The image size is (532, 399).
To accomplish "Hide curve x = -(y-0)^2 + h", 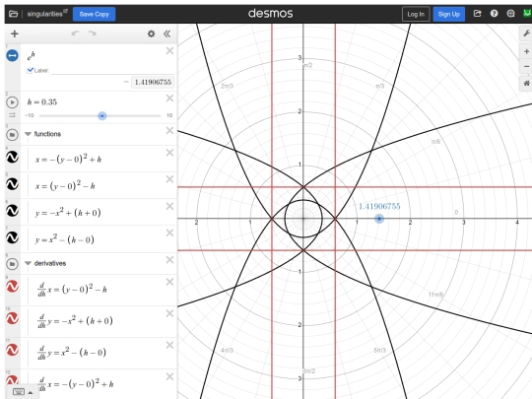I will coord(12,157).
